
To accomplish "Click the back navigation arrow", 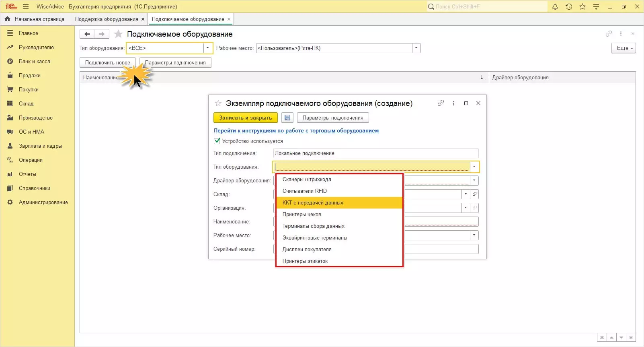I will coord(87,34).
